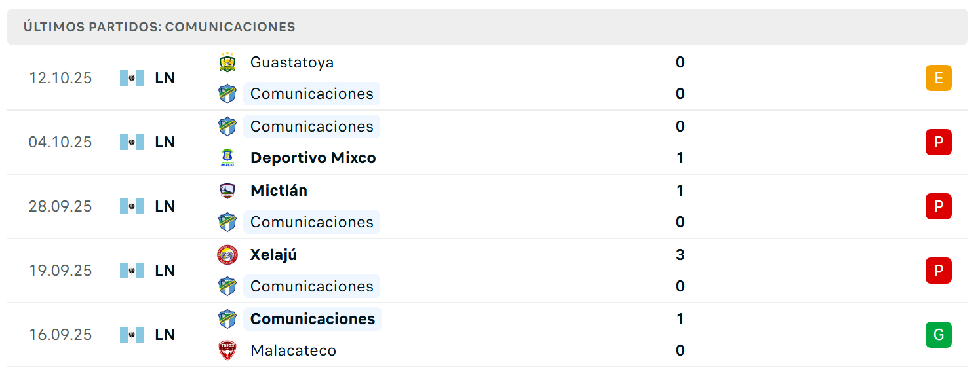
Task: Click the Mictlán team crest icon
Action: pyautogui.click(x=227, y=191)
